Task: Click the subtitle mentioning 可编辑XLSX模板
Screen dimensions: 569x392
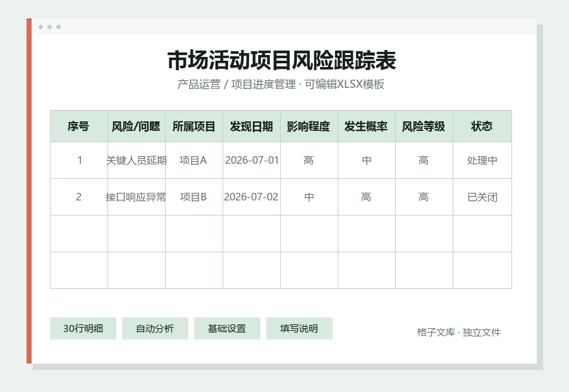Action: pyautogui.click(x=281, y=84)
